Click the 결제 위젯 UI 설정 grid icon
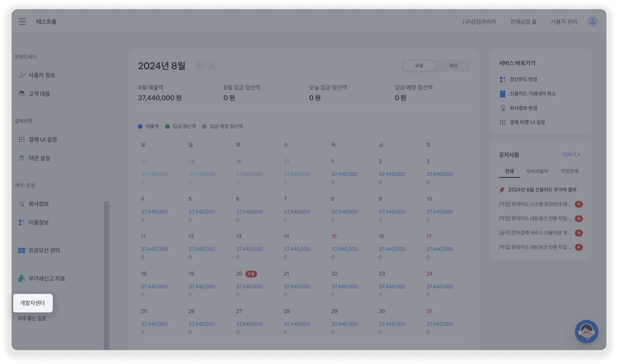618x364 pixels. pos(503,123)
